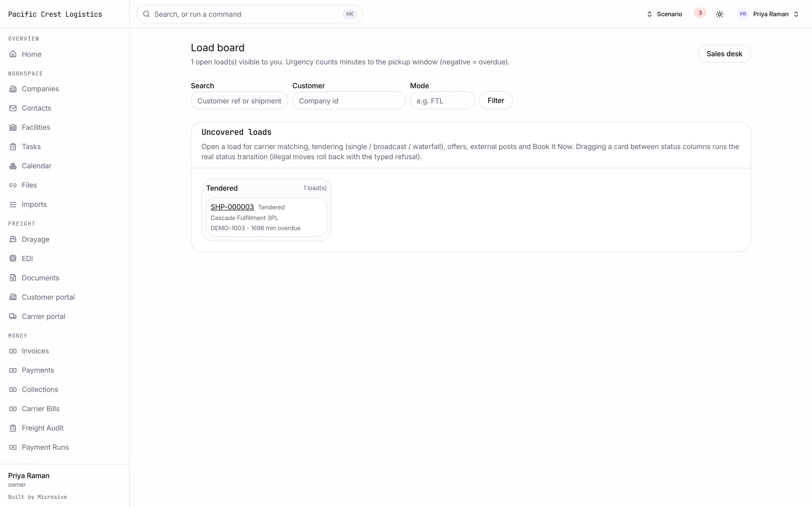Click the Calendar icon in sidebar
This screenshot has width=812, height=507.
click(x=13, y=166)
